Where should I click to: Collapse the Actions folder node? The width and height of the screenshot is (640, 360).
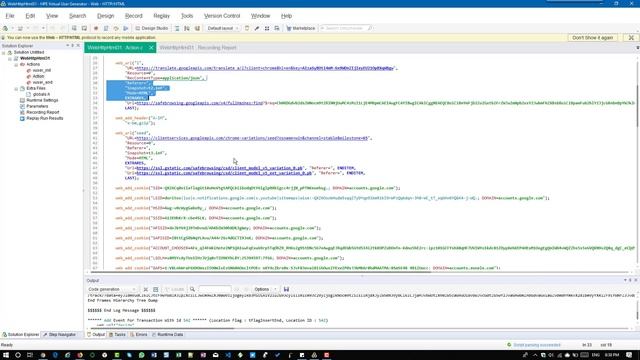tap(16, 64)
